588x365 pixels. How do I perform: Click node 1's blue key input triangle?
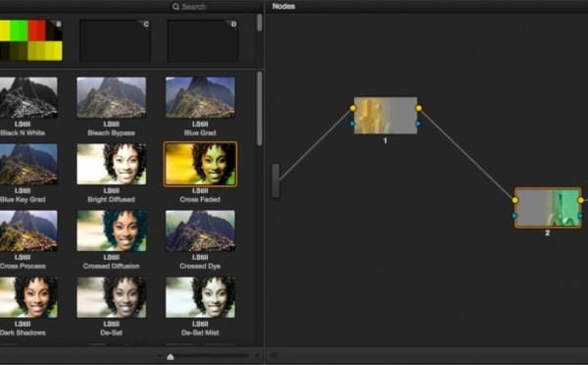point(352,124)
